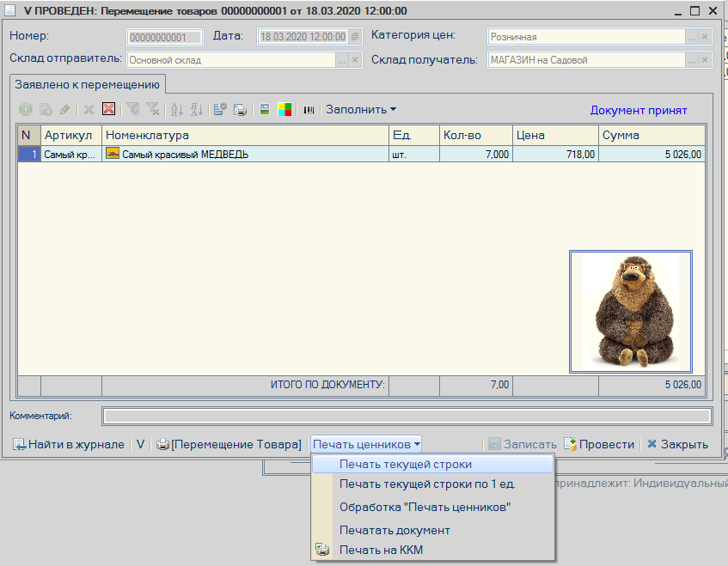This screenshot has width=728, height=566.
Task: Click the funnel with X remove filter icon
Action: click(152, 109)
